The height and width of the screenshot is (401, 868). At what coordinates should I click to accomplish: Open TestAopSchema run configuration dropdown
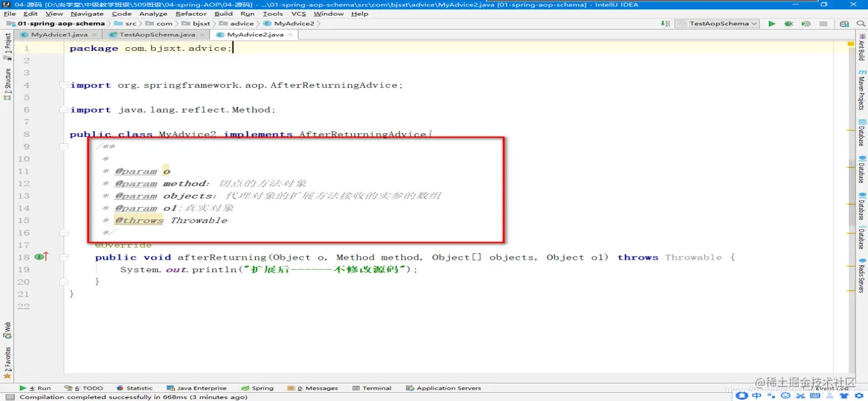717,24
